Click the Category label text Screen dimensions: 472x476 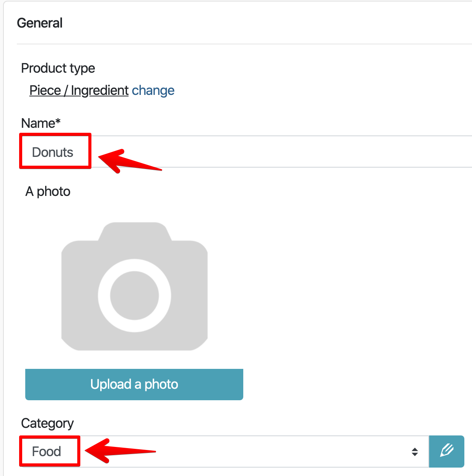(47, 424)
